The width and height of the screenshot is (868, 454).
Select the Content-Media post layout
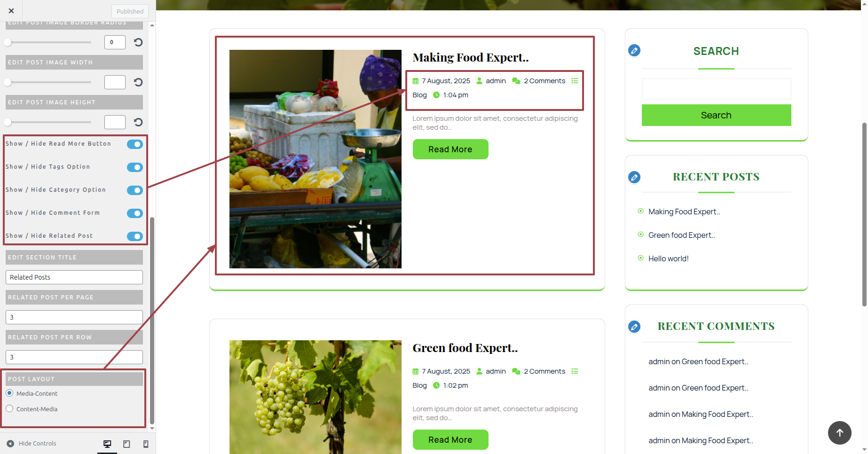(x=9, y=409)
